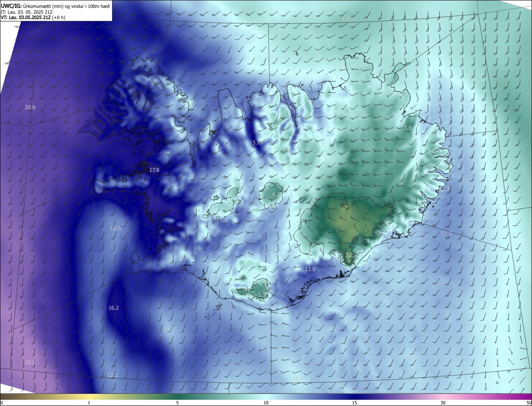
Task: Click the 6.2 value on the map
Action: click(276, 194)
